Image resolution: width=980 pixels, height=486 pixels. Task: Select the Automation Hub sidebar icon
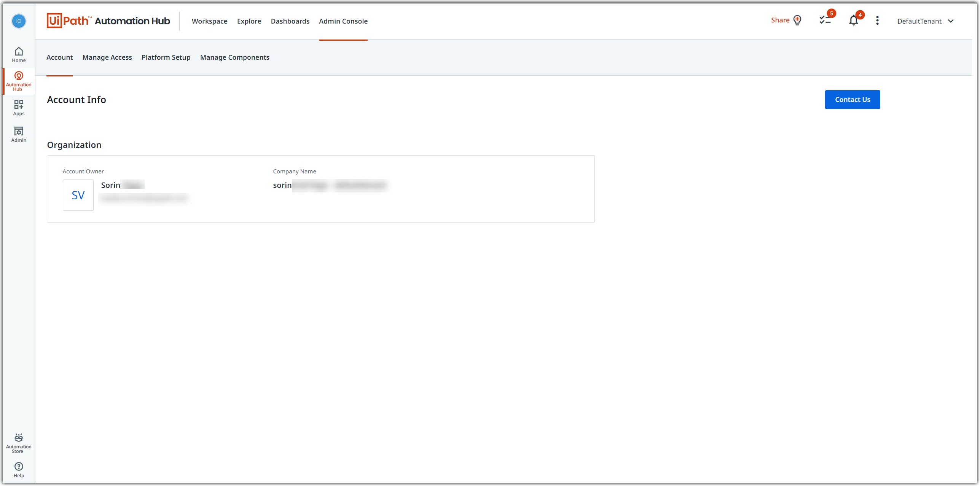[x=18, y=81]
